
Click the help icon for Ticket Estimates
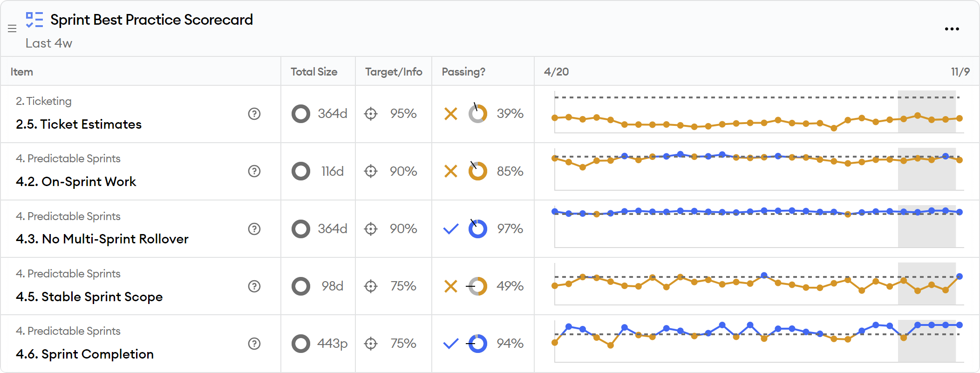[254, 114]
